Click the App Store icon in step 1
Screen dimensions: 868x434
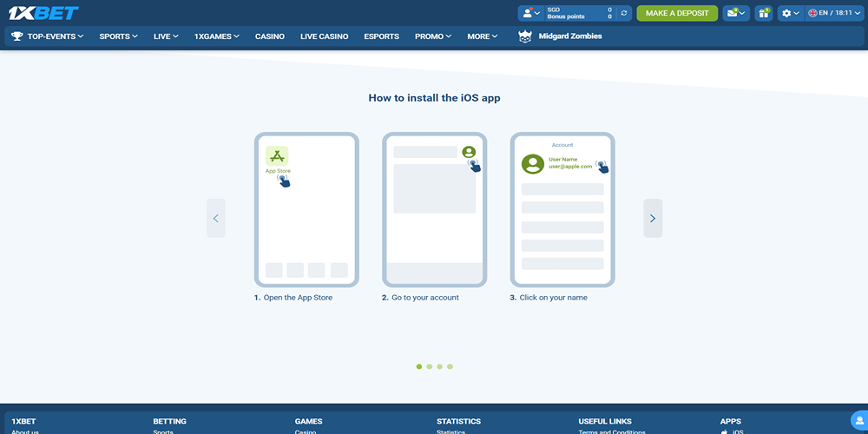coord(277,156)
